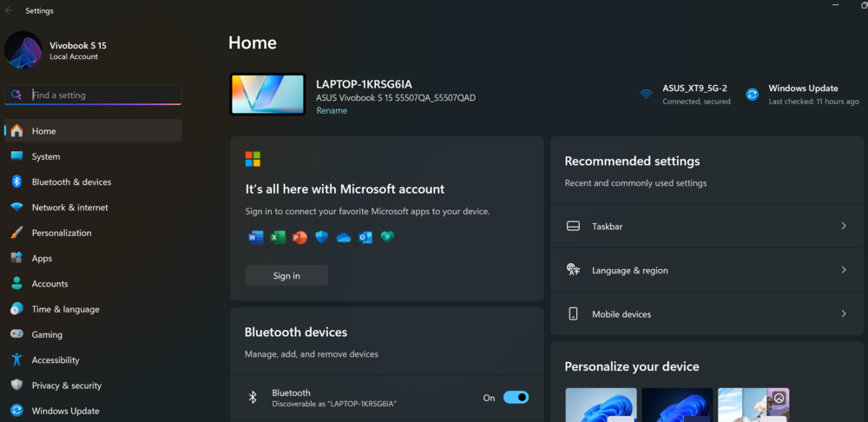Screen dimensions: 868x422
Task: Click the Microsoft Defender shield icon
Action: 322,238
